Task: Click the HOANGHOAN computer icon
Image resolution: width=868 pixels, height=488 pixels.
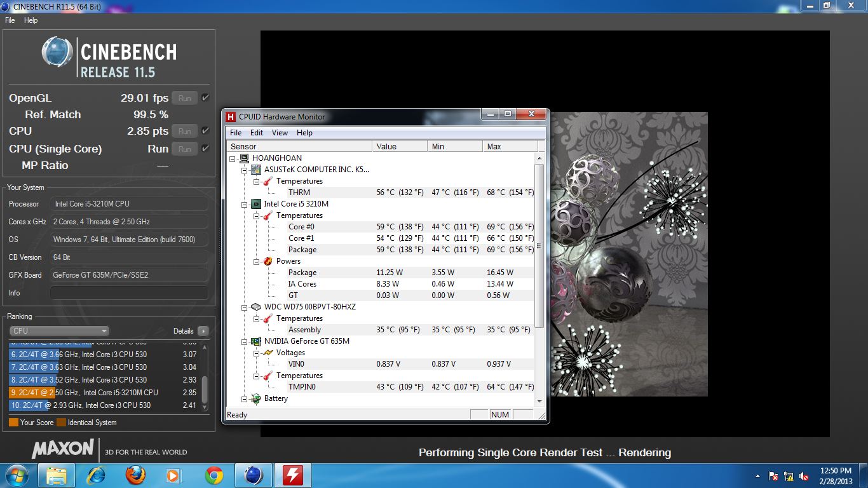Action: coord(244,158)
